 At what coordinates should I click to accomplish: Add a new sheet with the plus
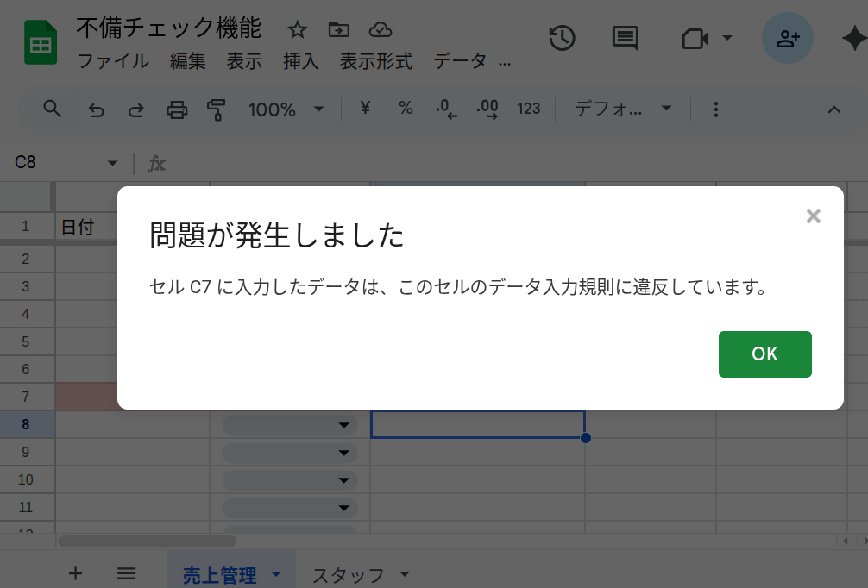click(76, 573)
